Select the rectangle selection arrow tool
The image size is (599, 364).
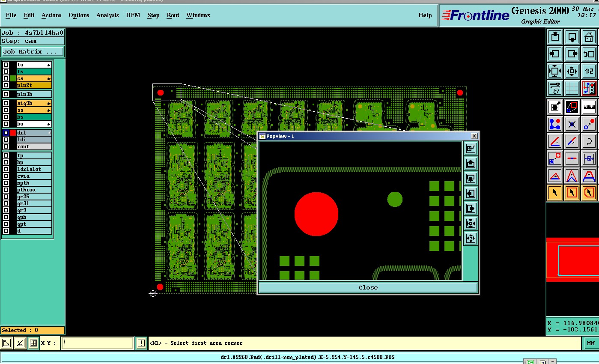tap(572, 193)
